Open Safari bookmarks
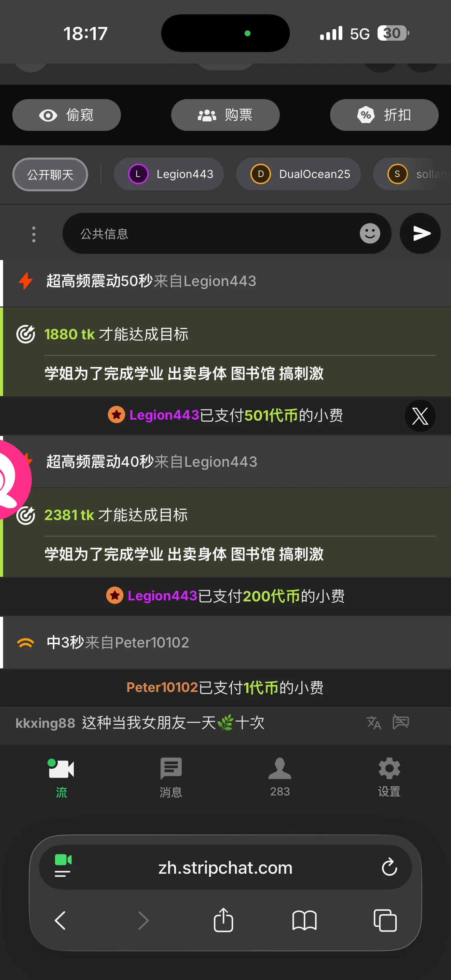 [304, 920]
